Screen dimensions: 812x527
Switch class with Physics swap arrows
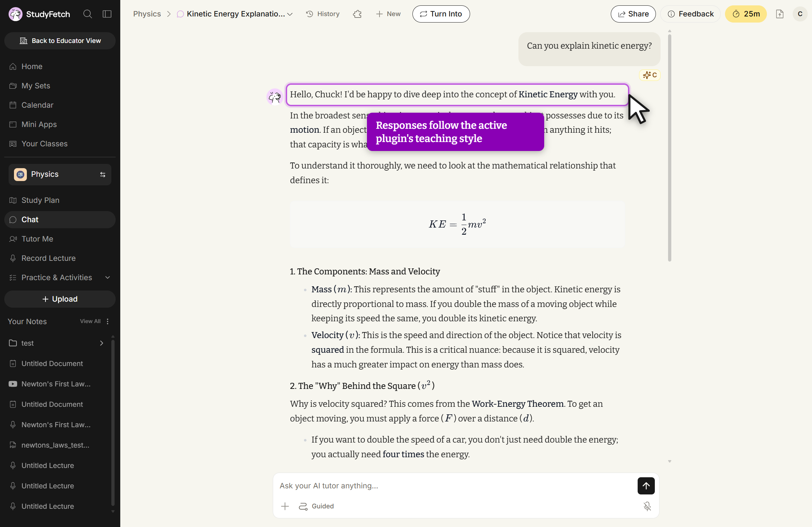[103, 175]
